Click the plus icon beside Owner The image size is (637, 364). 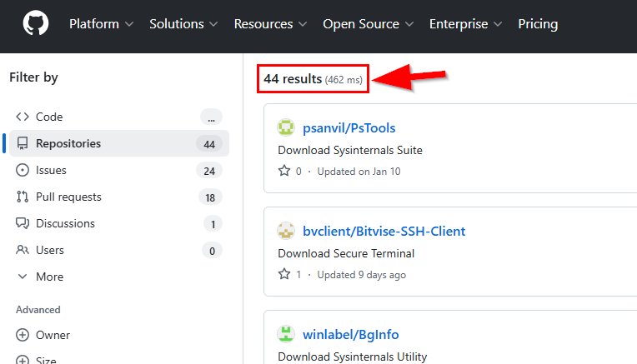click(x=23, y=335)
